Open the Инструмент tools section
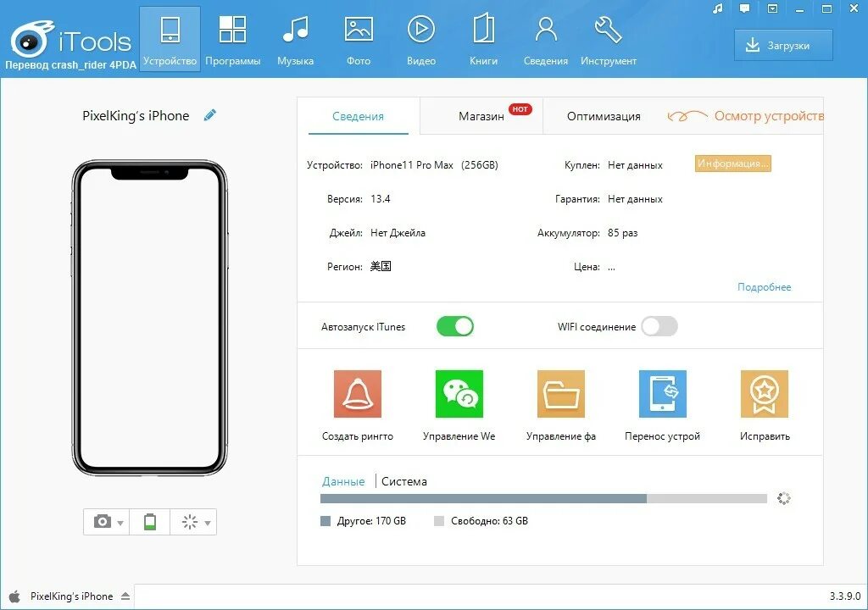Image resolution: width=868 pixels, height=610 pixels. tap(609, 40)
